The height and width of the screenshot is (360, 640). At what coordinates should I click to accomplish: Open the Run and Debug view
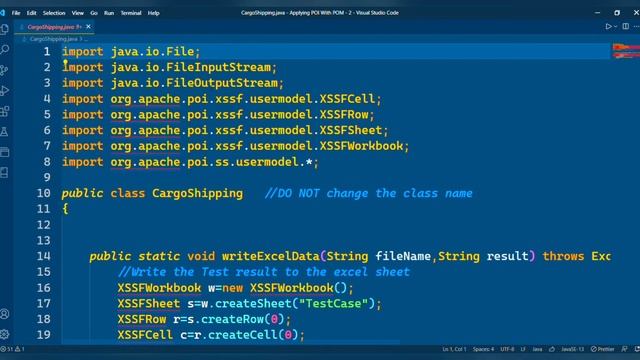click(4, 91)
